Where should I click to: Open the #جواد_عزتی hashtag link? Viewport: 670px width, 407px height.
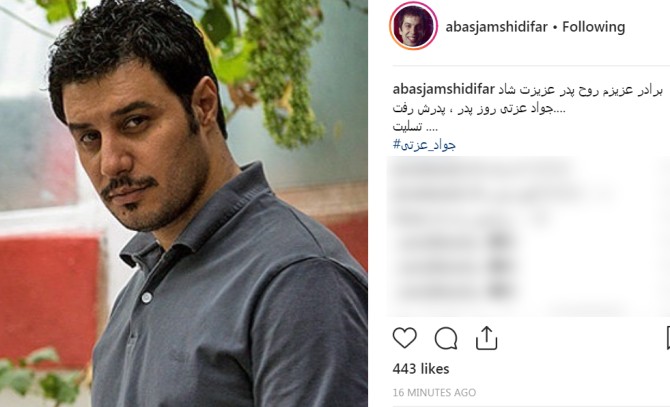point(424,145)
